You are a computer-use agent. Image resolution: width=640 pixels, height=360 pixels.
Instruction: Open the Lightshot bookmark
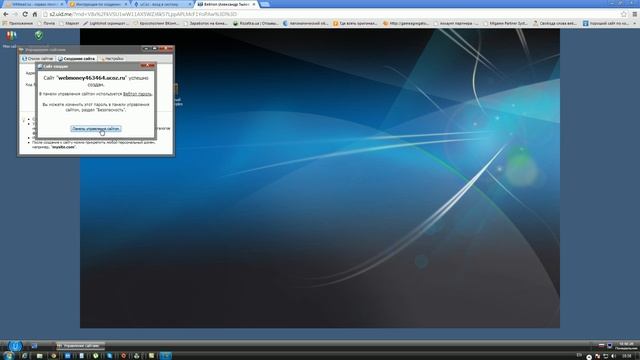[x=106, y=24]
